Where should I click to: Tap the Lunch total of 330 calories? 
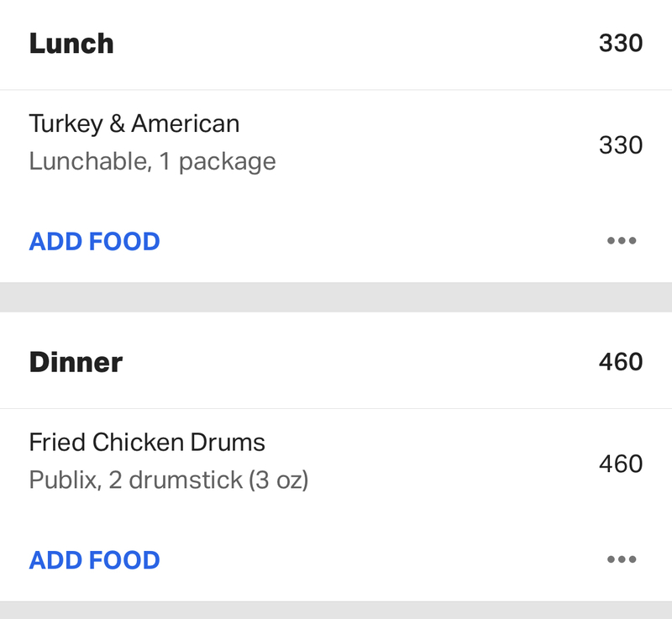(621, 44)
